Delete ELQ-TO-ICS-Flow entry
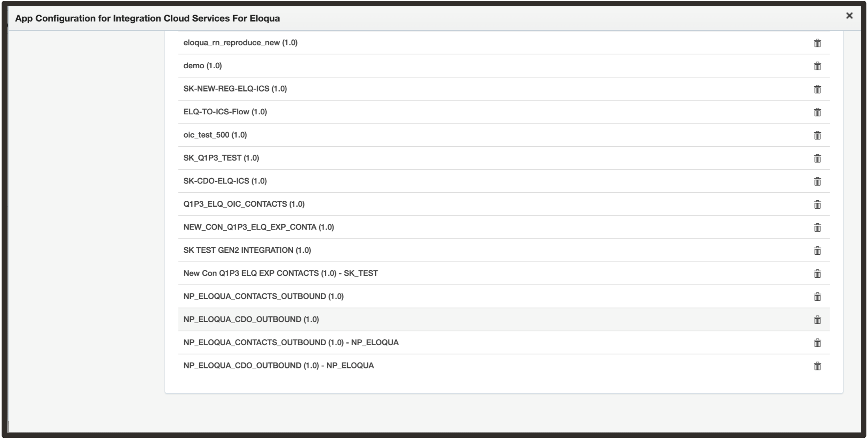Viewport: 868px width, 439px height. point(817,112)
